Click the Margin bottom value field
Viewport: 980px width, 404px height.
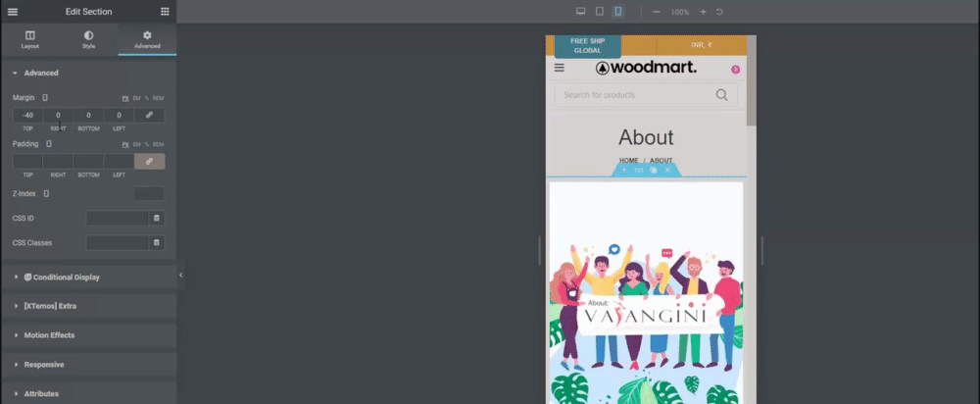coord(89,115)
